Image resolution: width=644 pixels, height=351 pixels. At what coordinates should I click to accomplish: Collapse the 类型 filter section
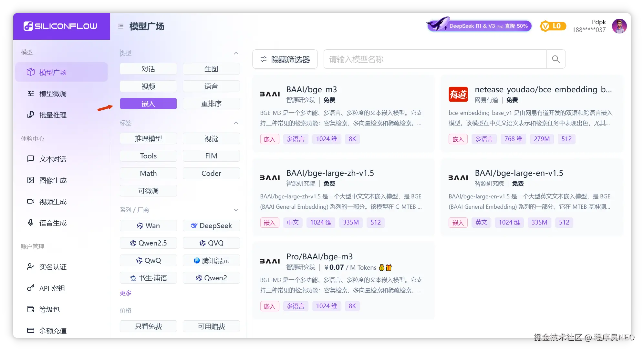point(236,53)
